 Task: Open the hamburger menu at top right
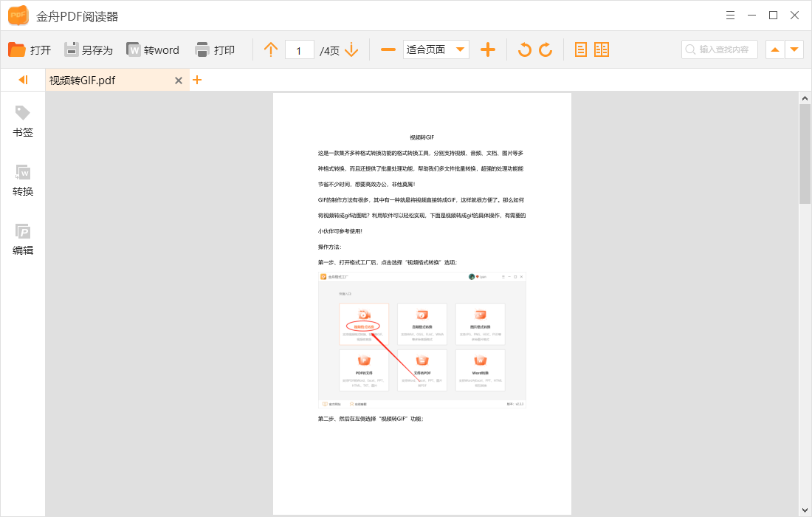click(730, 15)
